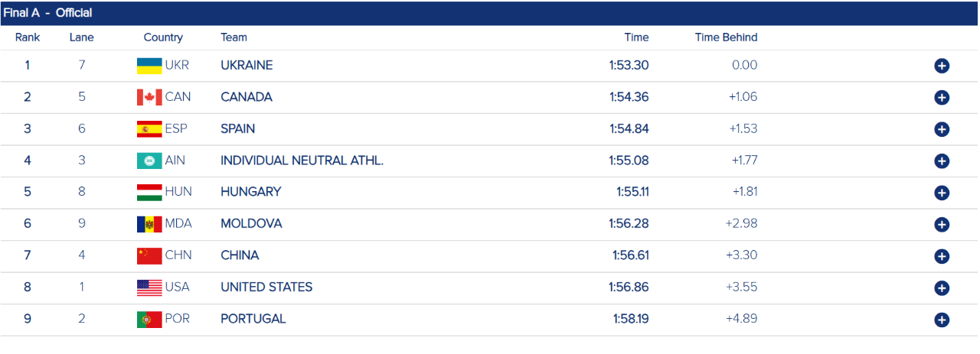Open Moldova's expanded result details

[942, 225]
